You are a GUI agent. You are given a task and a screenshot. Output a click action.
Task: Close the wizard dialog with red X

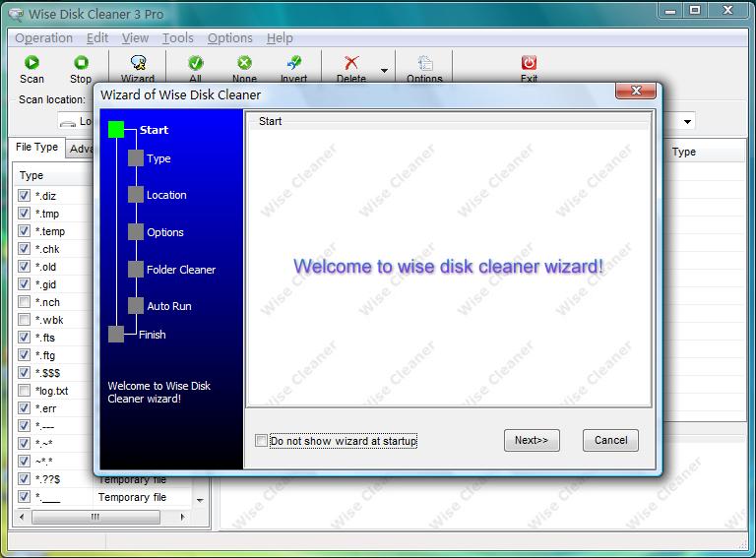pos(636,91)
